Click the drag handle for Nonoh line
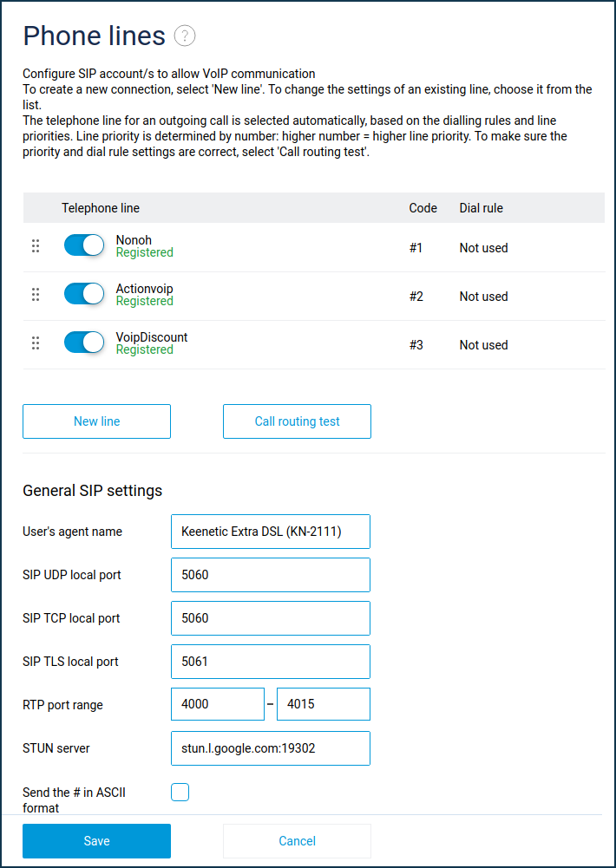616x868 pixels. tap(36, 246)
